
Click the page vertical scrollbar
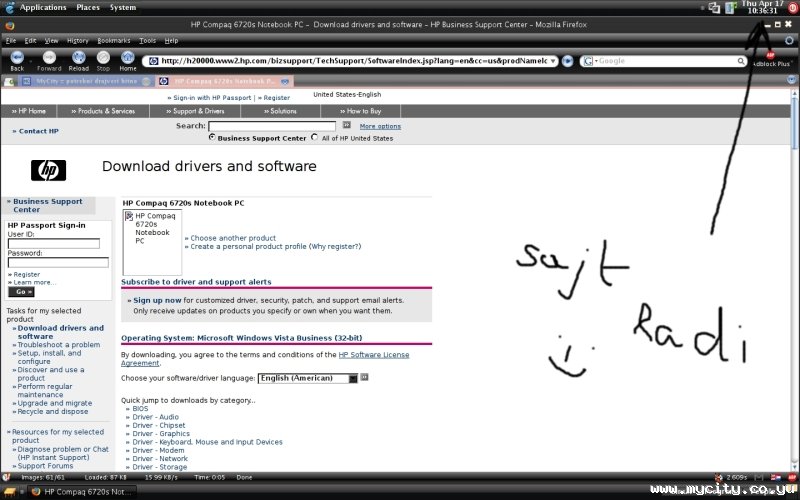(795, 281)
